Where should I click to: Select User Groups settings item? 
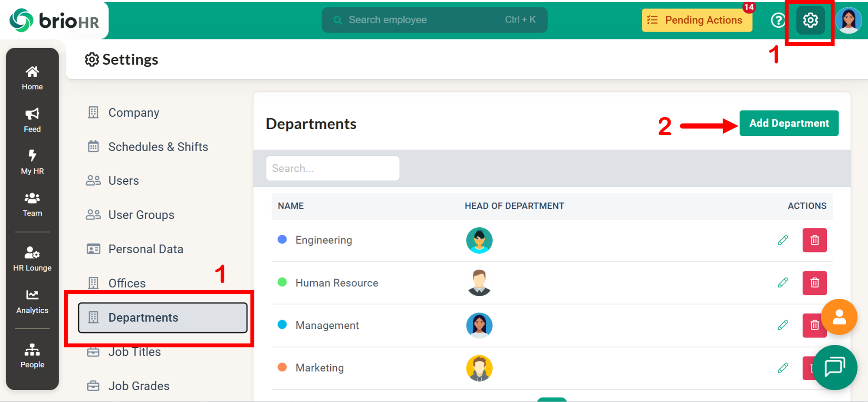(x=141, y=215)
